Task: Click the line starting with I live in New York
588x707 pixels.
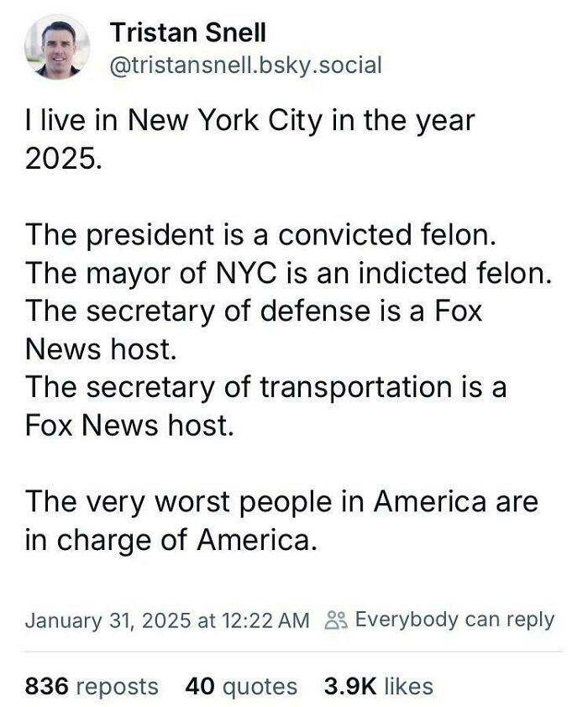Action: point(252,122)
